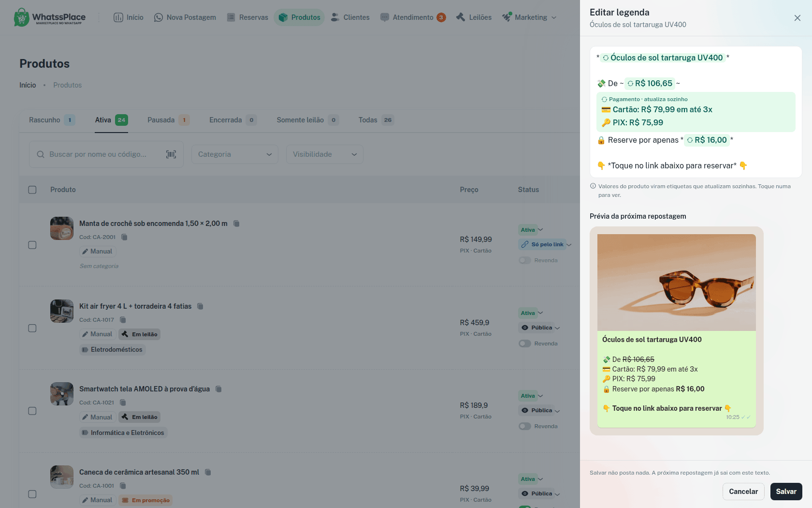Copy code CA-1001
The height and width of the screenshot is (508, 812).
pos(123,486)
